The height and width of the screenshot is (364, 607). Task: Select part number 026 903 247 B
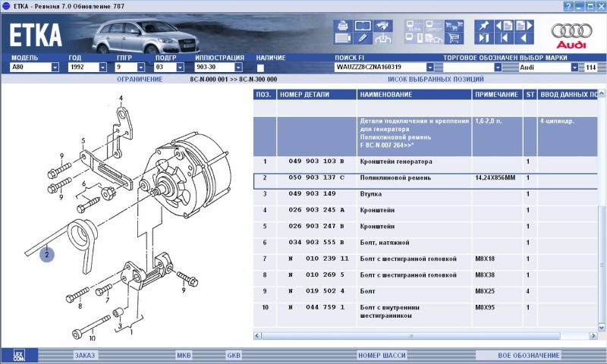click(316, 226)
